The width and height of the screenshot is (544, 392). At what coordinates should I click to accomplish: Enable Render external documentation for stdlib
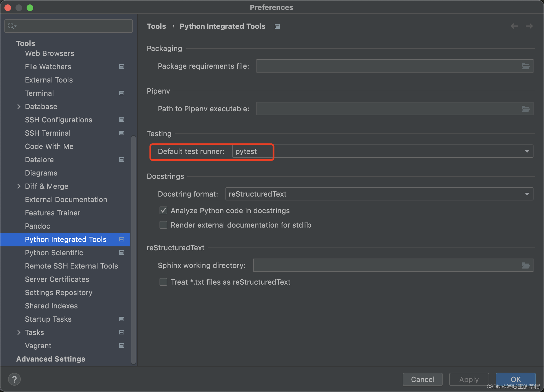click(163, 225)
